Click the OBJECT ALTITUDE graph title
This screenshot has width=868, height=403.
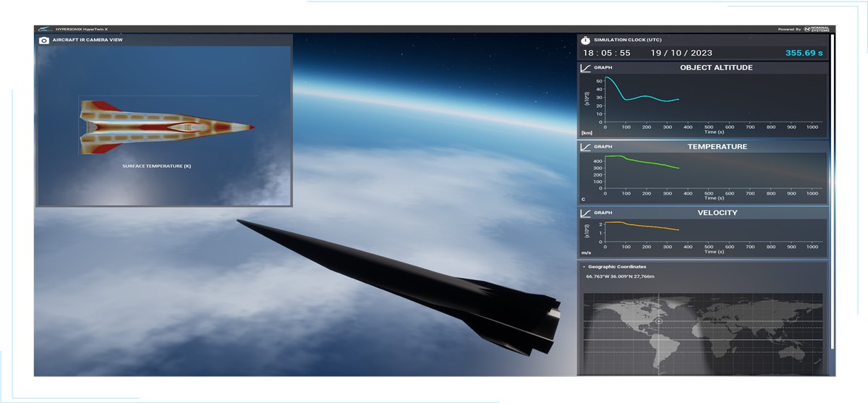click(x=716, y=67)
